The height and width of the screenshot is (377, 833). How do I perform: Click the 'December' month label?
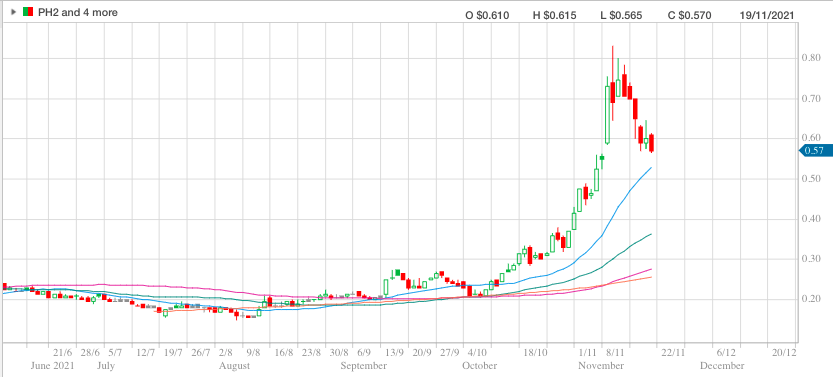coord(722,366)
